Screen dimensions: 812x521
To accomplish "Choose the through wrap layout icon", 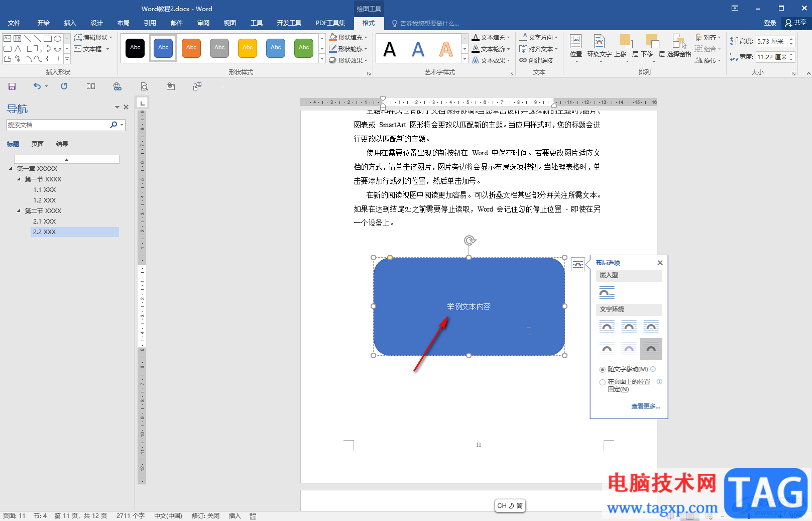I will point(651,327).
